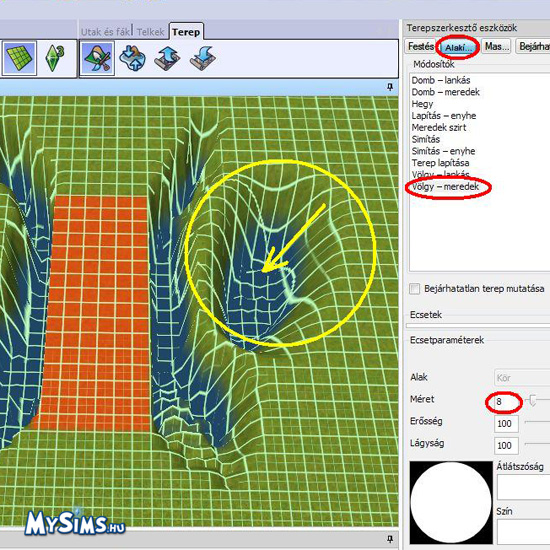This screenshot has height=550, width=550.
Task: Click the Átlátszóság opacity field
Action: pyautogui.click(x=523, y=487)
